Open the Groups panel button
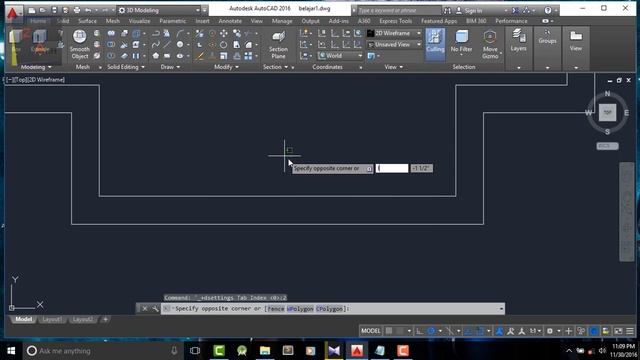 [547, 37]
